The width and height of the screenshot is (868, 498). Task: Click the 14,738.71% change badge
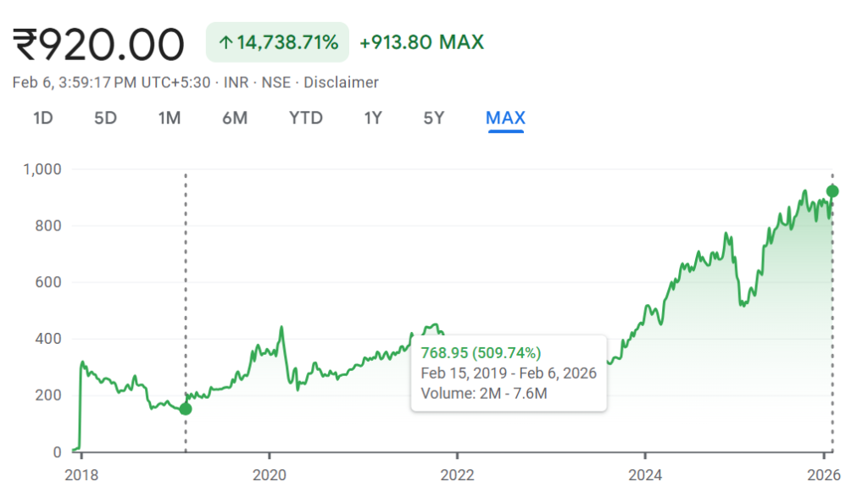coord(278,42)
